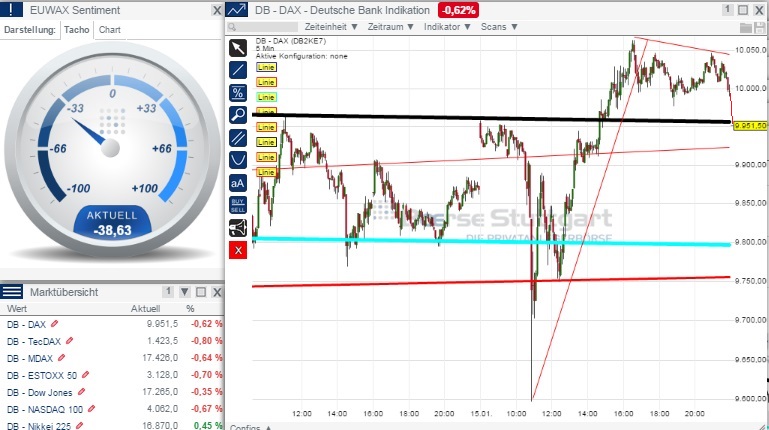Select the DB - MDAX row
The width and height of the screenshot is (769, 430).
click(x=112, y=358)
